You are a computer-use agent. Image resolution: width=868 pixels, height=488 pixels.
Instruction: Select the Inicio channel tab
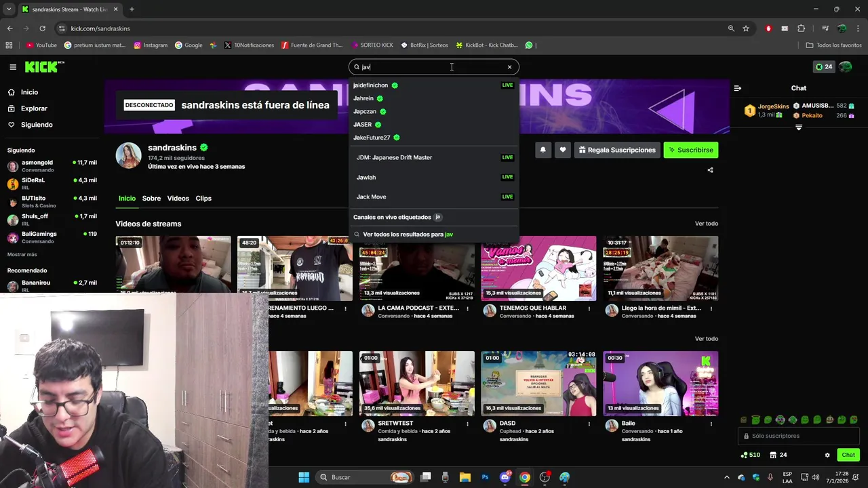127,199
